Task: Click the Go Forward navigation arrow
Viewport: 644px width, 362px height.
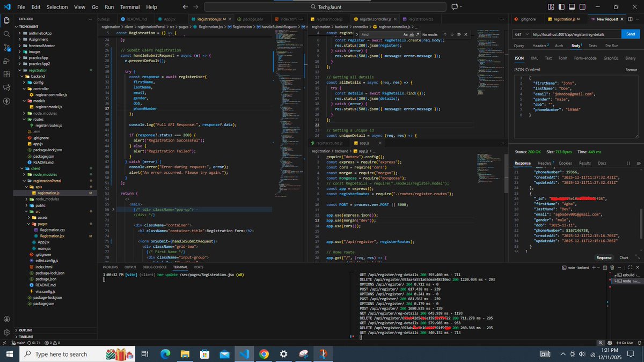Action: pos(196,7)
